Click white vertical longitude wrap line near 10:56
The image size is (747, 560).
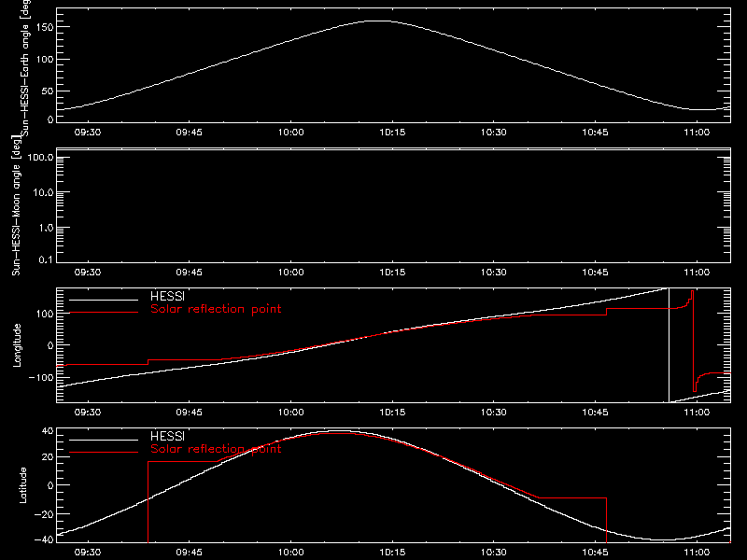[x=669, y=345]
